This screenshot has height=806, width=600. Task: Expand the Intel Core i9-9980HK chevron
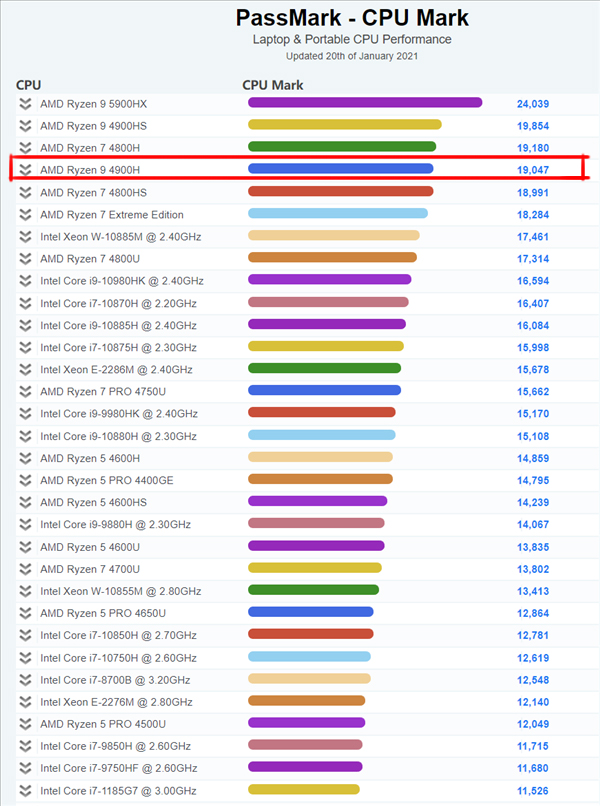pos(25,414)
